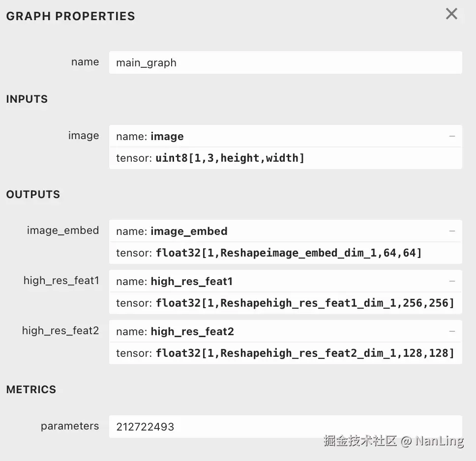Click the image_embed label on the left
The width and height of the screenshot is (476, 461).
click(x=63, y=230)
